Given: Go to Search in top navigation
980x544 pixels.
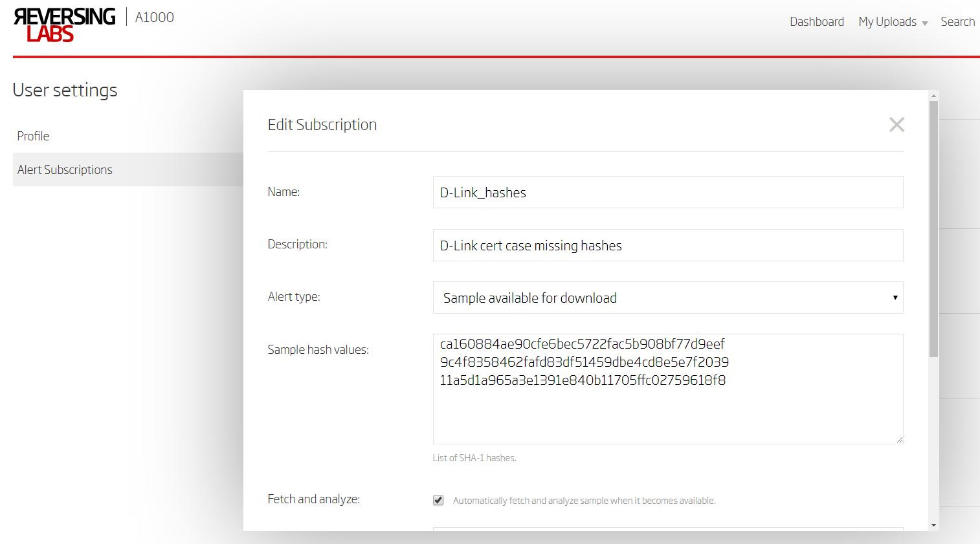Looking at the screenshot, I should (957, 22).
